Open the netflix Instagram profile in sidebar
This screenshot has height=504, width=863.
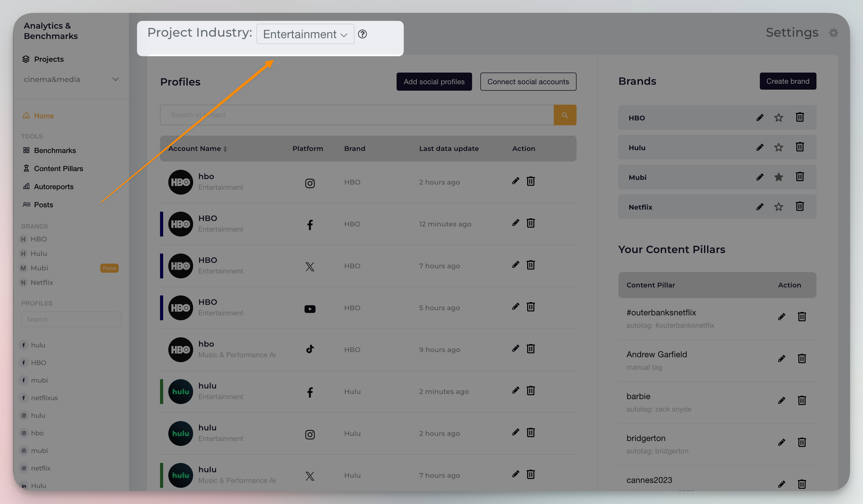point(35,468)
